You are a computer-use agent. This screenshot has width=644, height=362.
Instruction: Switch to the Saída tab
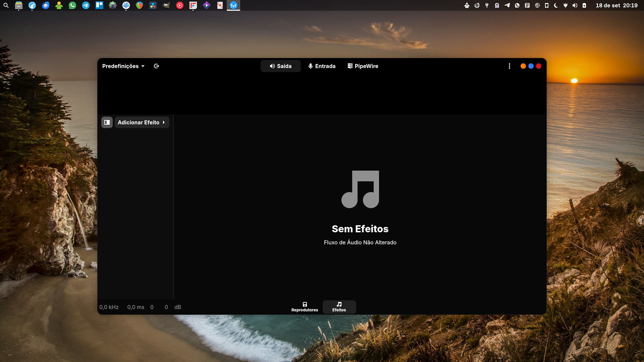[x=280, y=66]
